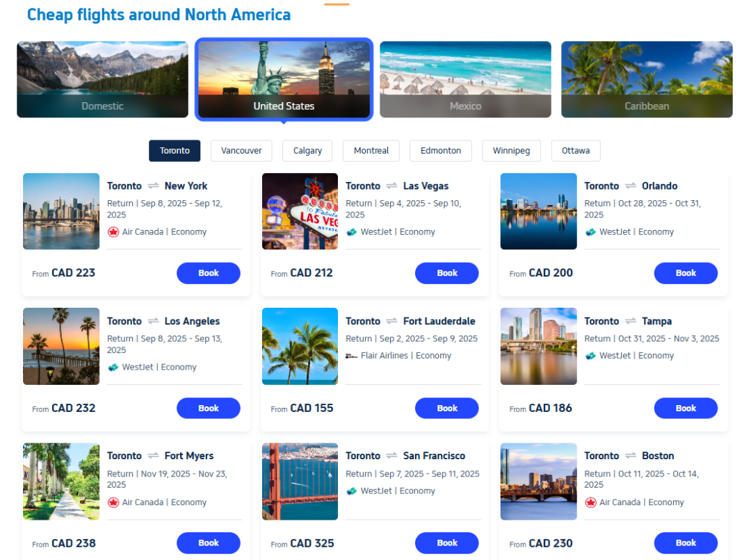Click the WestJet logo on the Tampa card
The image size is (751, 560).
pyautogui.click(x=590, y=356)
